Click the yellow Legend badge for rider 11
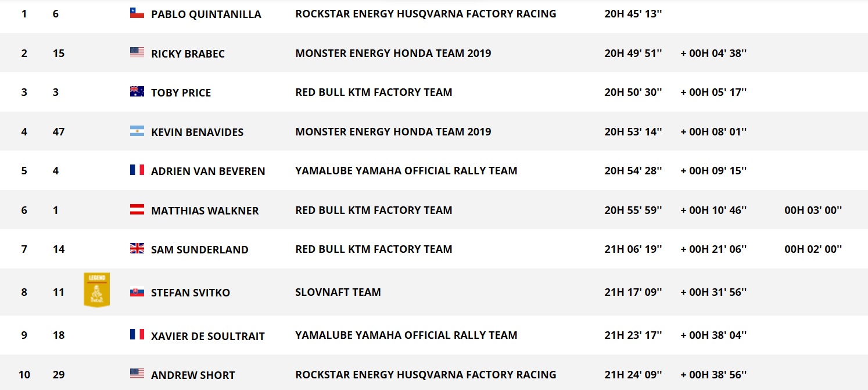The image size is (868, 390). [96, 289]
